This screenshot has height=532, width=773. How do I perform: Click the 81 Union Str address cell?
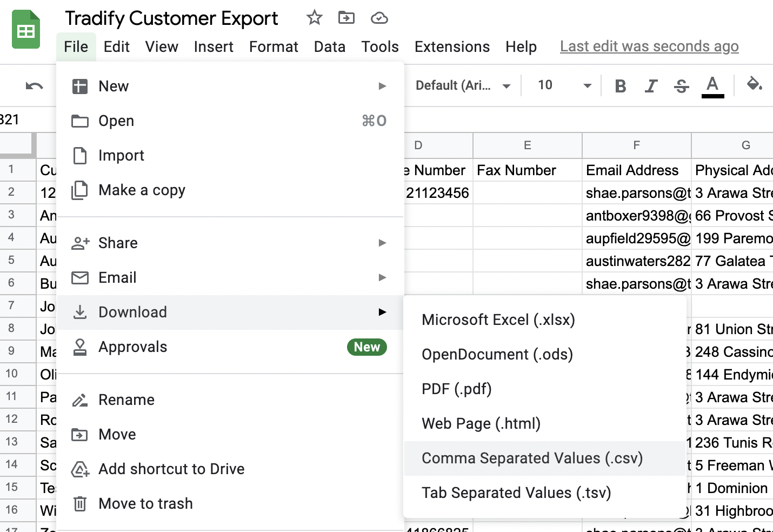coord(732,329)
